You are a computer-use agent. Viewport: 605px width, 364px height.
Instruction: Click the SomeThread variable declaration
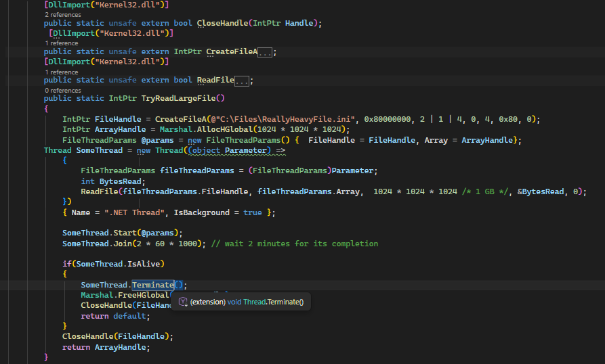pyautogui.click(x=99, y=150)
